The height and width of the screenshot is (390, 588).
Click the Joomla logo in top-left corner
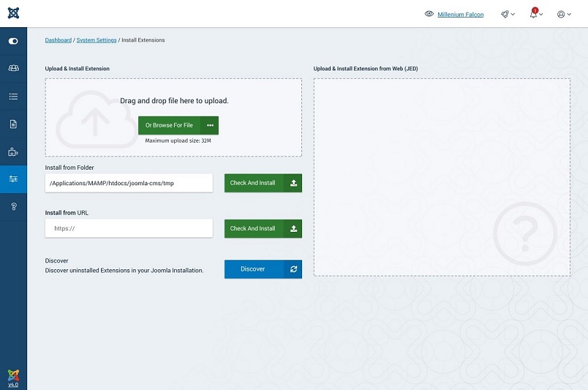pos(13,13)
